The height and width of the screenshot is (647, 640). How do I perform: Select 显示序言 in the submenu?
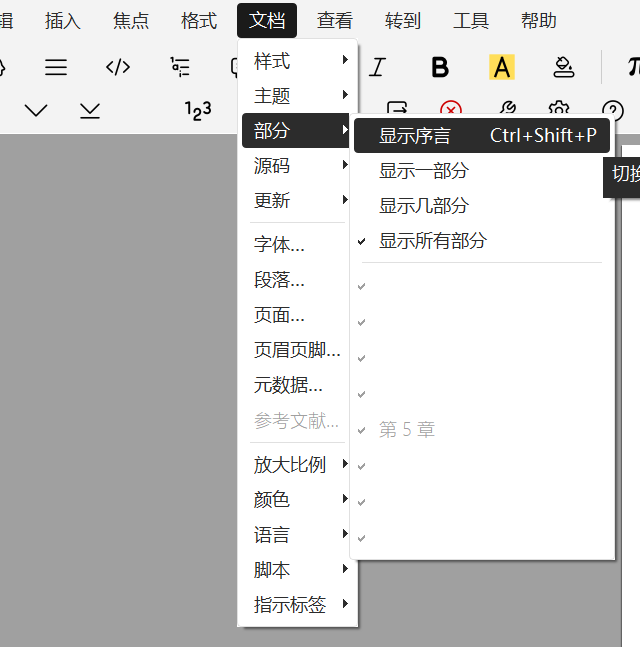[x=415, y=136]
